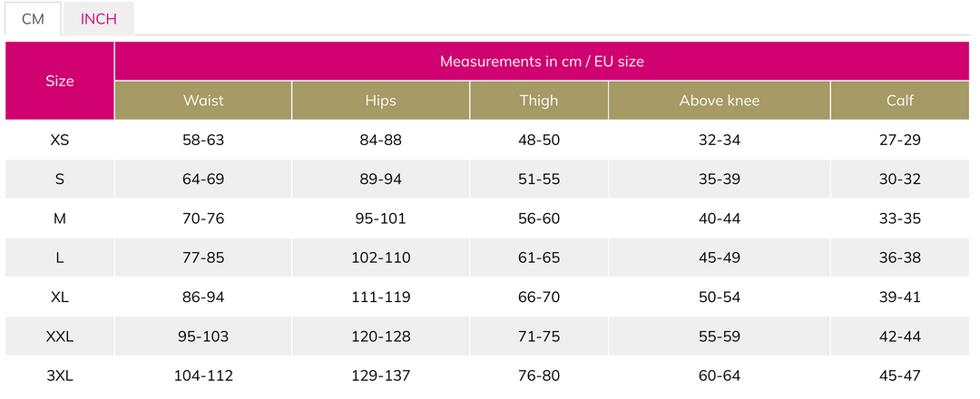The image size is (980, 399).
Task: Click the Waist column header
Action: coord(203,101)
